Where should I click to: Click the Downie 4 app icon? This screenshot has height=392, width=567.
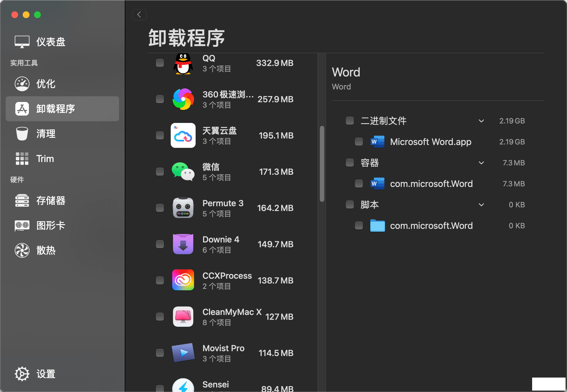(183, 244)
